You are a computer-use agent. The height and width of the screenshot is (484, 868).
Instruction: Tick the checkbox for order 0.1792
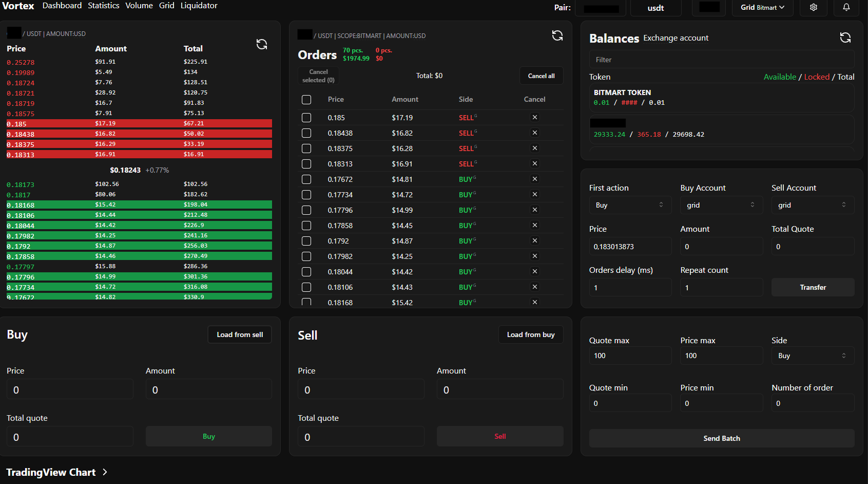tap(306, 241)
